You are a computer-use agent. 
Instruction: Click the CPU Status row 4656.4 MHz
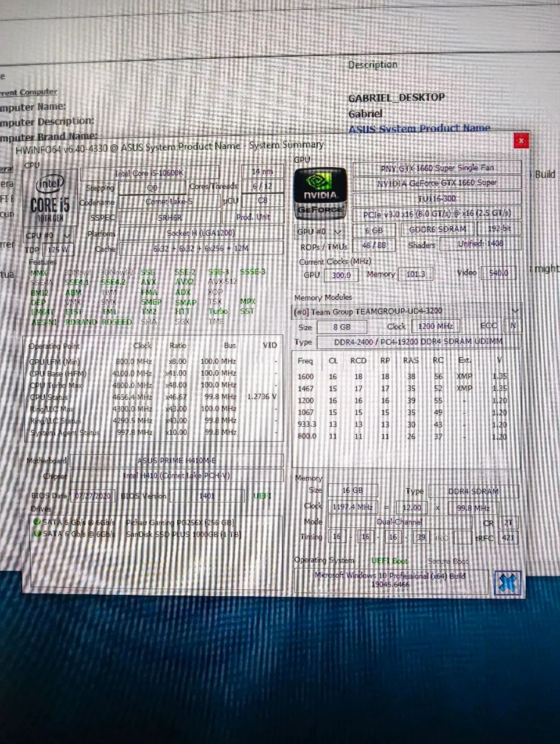tap(152, 397)
